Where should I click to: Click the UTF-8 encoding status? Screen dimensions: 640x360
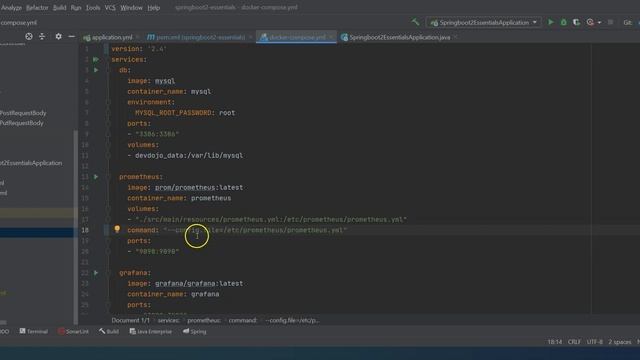click(595, 342)
